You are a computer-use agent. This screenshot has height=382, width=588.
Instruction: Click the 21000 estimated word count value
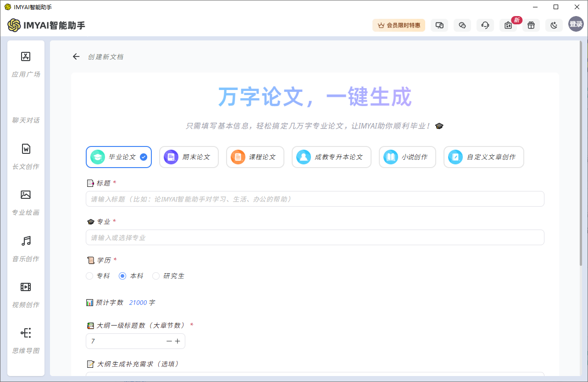[x=138, y=303]
